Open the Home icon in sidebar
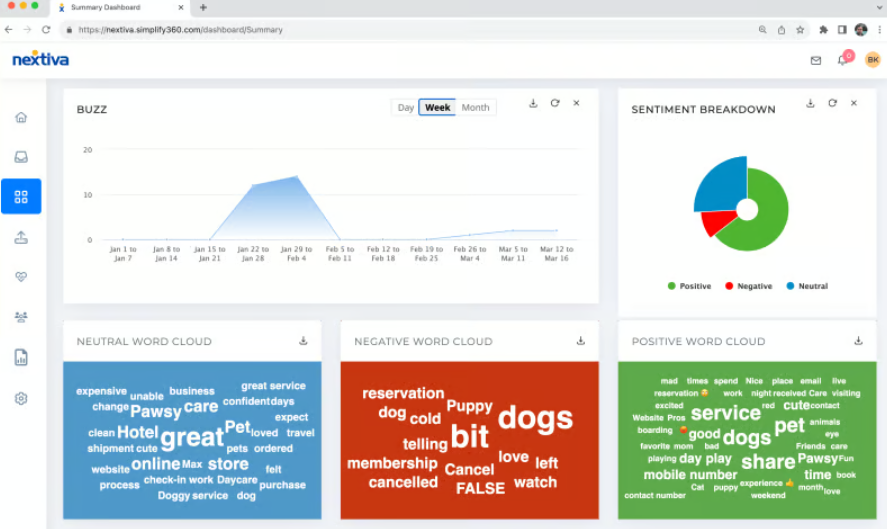 point(21,117)
